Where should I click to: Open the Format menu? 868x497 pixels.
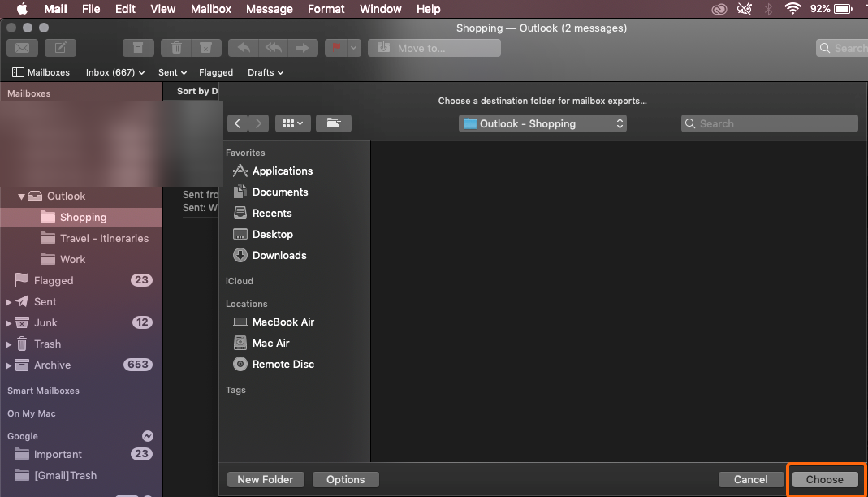pyautogui.click(x=326, y=9)
